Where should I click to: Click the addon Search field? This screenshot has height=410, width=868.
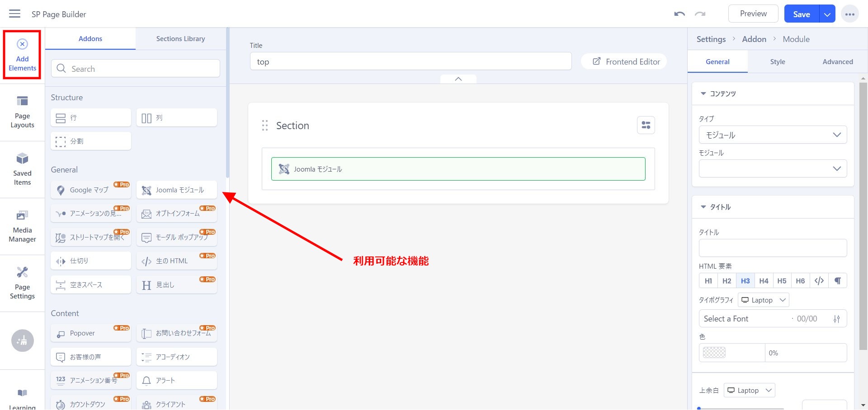click(136, 69)
